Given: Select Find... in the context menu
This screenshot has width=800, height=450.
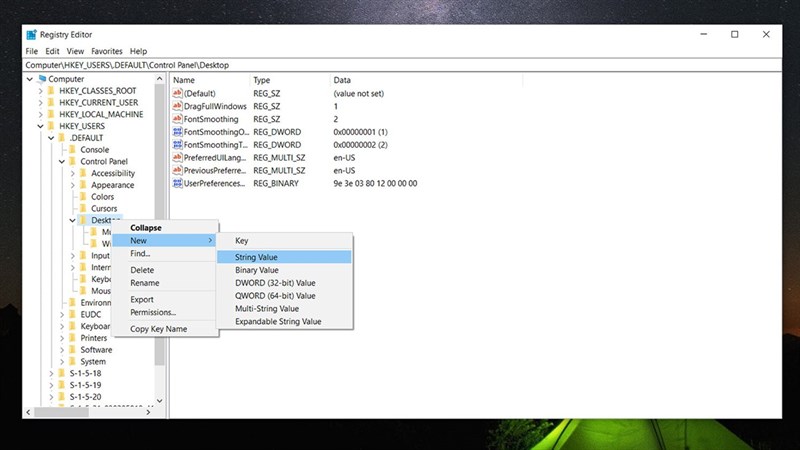Looking at the screenshot, I should click(x=165, y=253).
